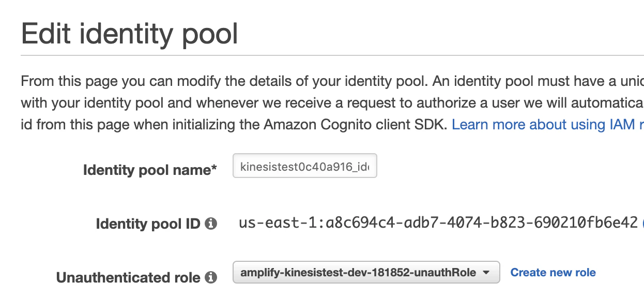This screenshot has height=297, width=644.
Task: Click the required asterisk after Identity pool name
Action: click(214, 168)
